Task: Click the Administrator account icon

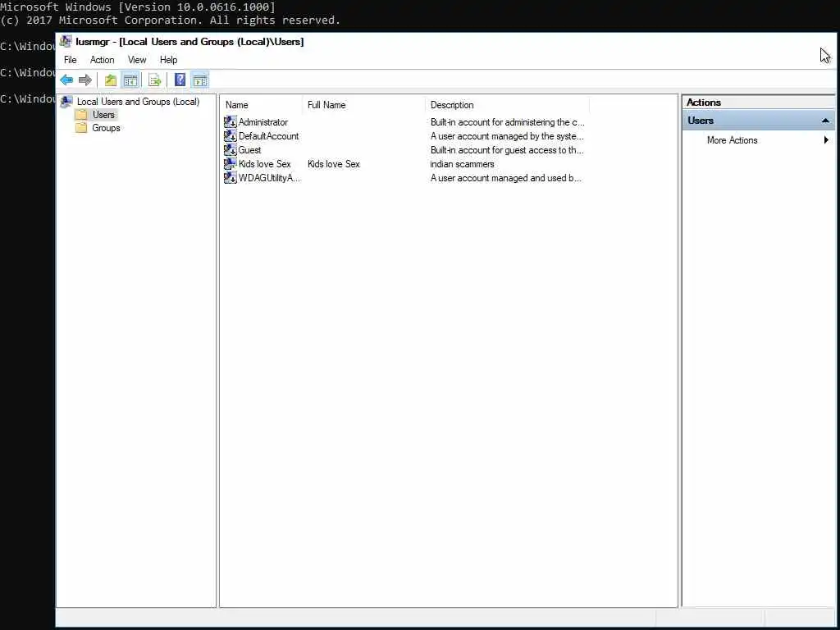Action: [x=231, y=122]
